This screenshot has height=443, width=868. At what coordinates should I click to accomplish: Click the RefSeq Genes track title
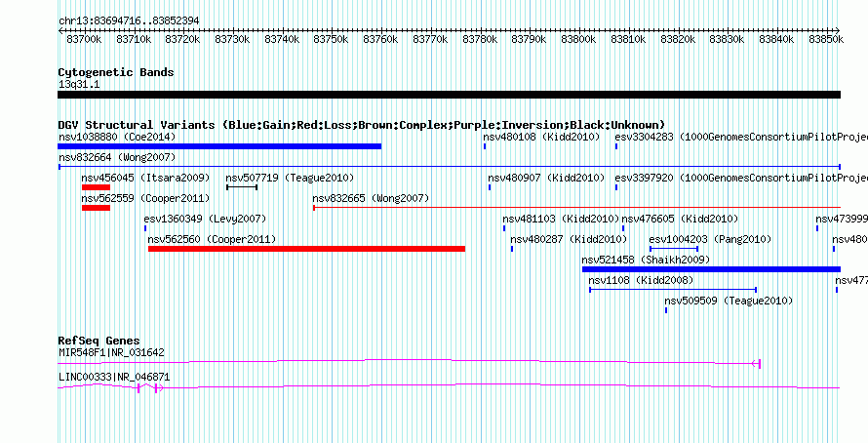[99, 342]
